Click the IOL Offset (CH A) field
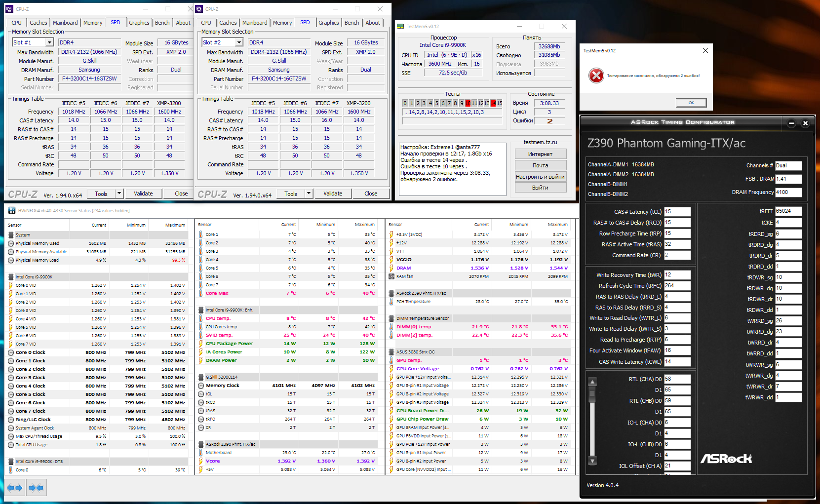This screenshot has height=504, width=820. coord(677,466)
